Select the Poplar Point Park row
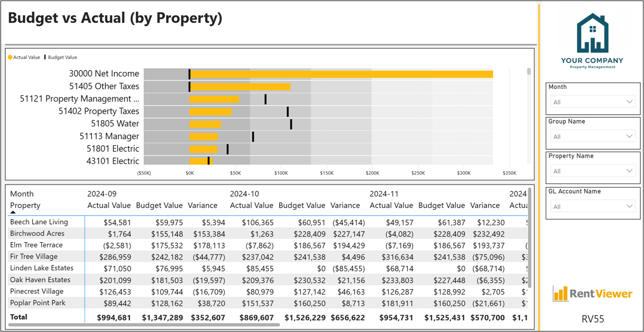The image size is (644, 332). (x=38, y=303)
